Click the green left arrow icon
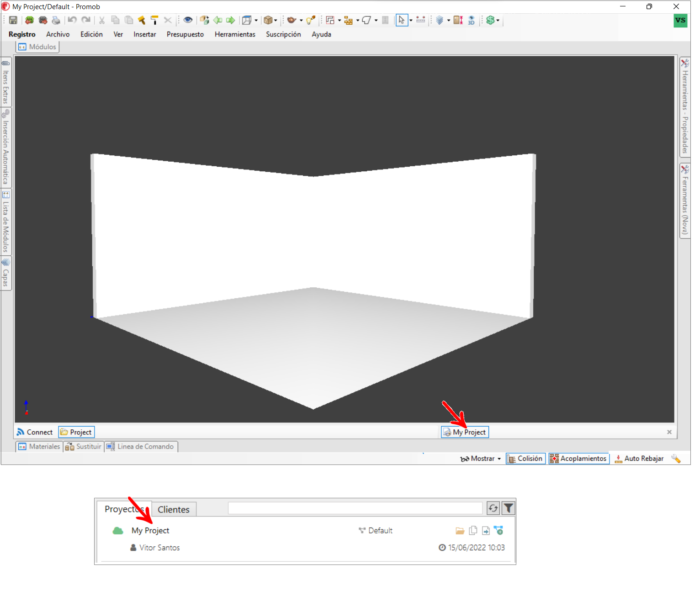This screenshot has height=591, width=700. tap(218, 20)
